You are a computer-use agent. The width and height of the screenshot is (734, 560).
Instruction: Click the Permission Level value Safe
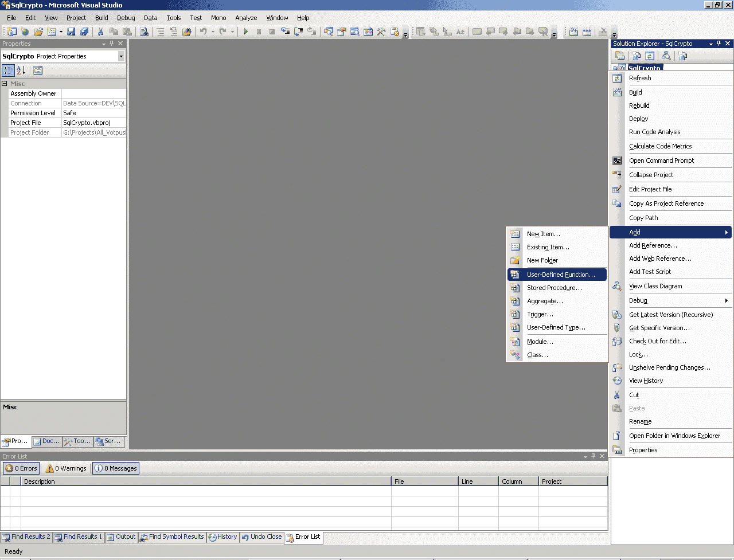click(x=94, y=113)
